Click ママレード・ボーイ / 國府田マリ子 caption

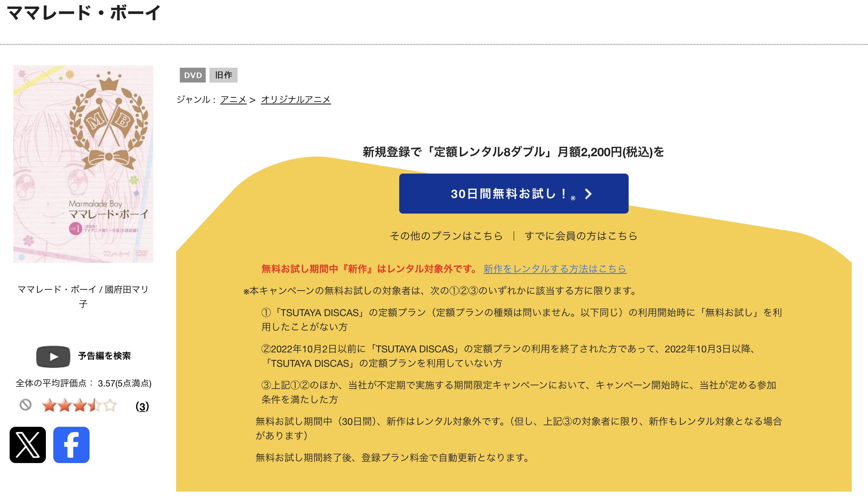click(x=83, y=296)
